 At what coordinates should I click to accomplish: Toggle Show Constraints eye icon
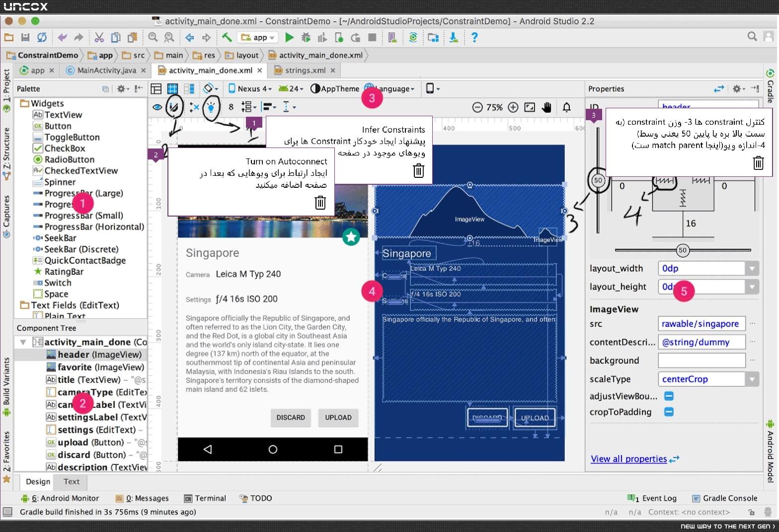pyautogui.click(x=157, y=107)
